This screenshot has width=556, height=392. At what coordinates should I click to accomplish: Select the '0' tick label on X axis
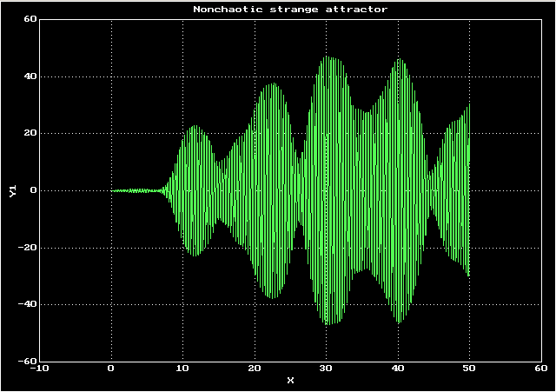[x=111, y=369]
